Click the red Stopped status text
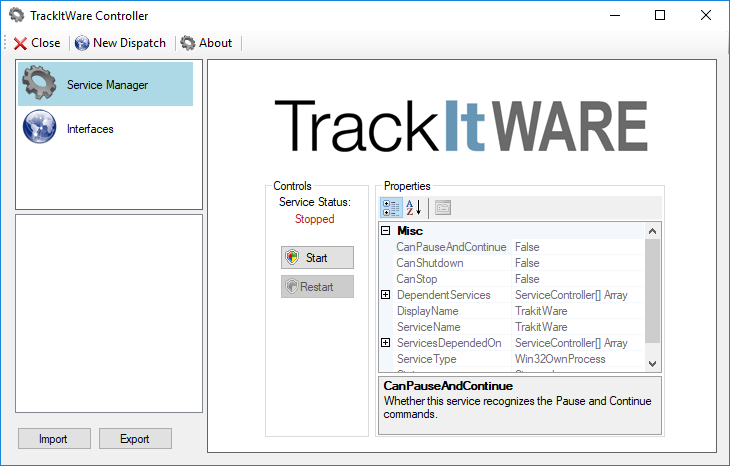730x466 pixels. point(315,219)
